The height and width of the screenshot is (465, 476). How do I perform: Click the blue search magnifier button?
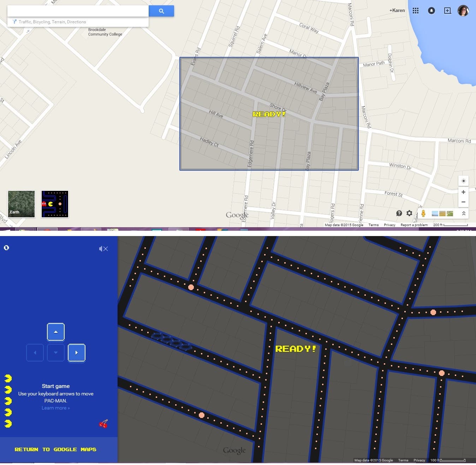tap(161, 11)
